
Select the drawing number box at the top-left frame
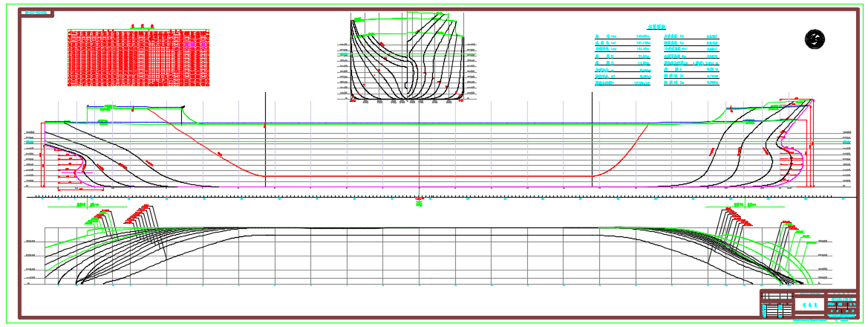click(37, 13)
